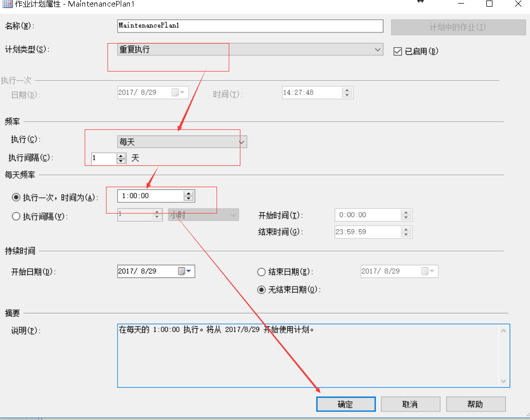This screenshot has height=420, width=530.
Task: Select the 执行一次，时间为 radio button
Action: pos(16,197)
